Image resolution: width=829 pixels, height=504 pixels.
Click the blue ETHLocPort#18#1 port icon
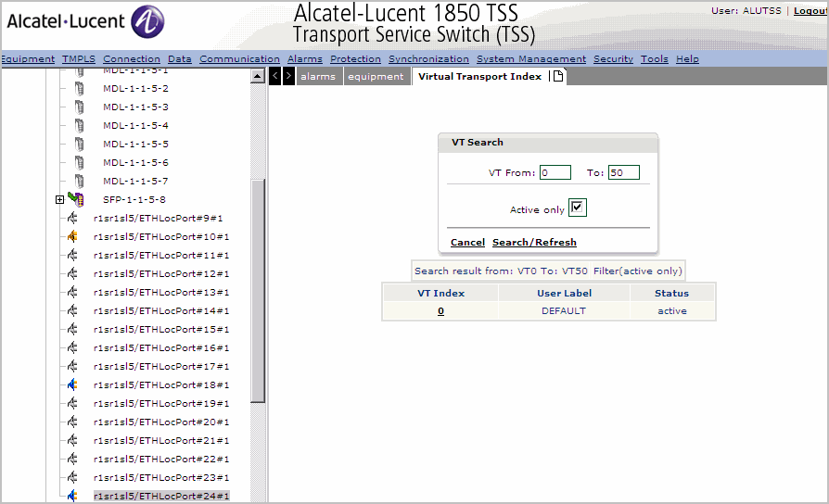(72, 384)
